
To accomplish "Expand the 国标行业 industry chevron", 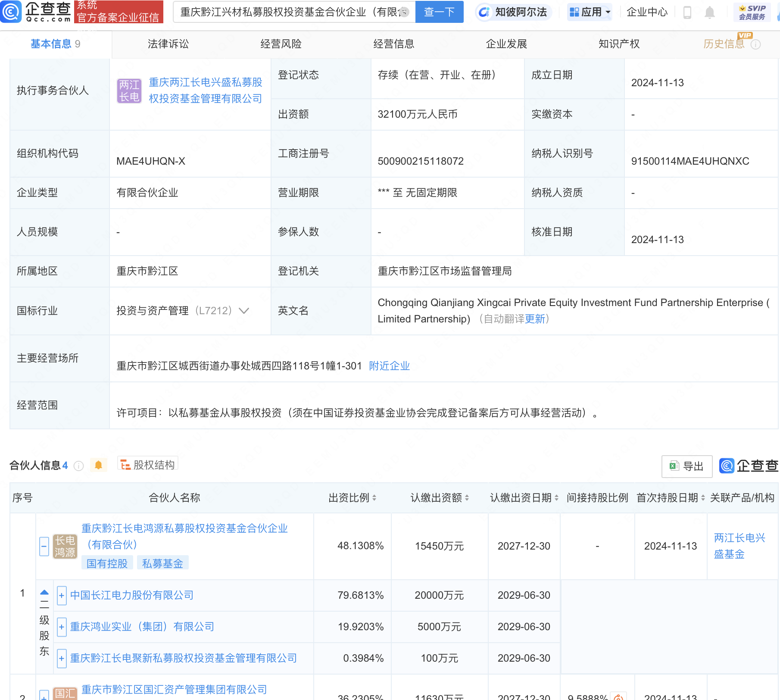I will 244,311.
